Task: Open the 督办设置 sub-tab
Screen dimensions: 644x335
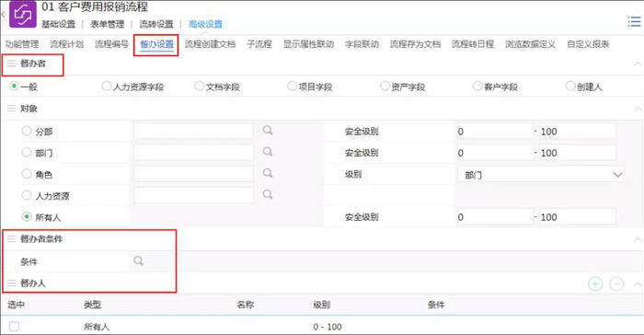Action: (156, 44)
